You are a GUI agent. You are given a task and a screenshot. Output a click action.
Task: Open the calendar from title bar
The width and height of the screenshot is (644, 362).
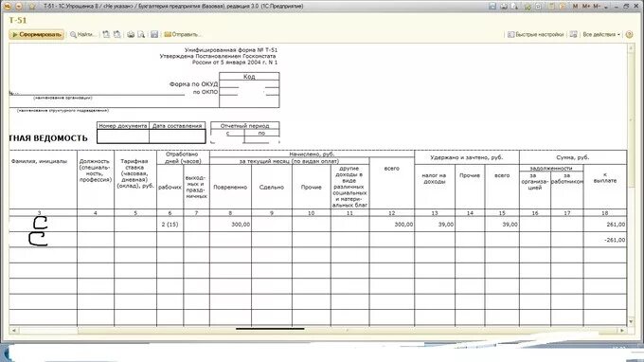(563, 7)
